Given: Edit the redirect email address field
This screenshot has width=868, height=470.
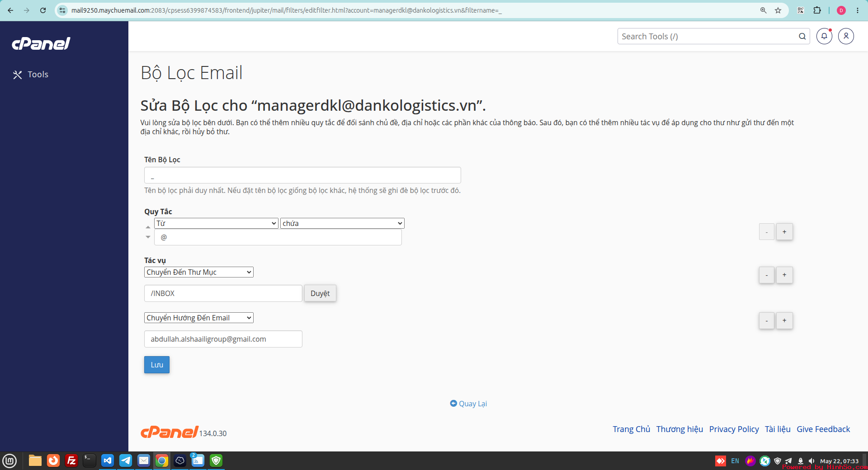Looking at the screenshot, I should [x=223, y=339].
